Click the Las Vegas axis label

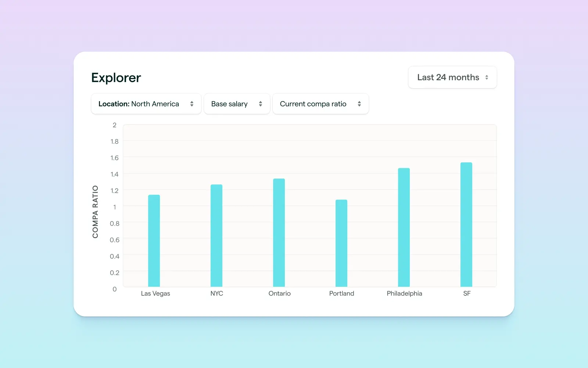[155, 293]
